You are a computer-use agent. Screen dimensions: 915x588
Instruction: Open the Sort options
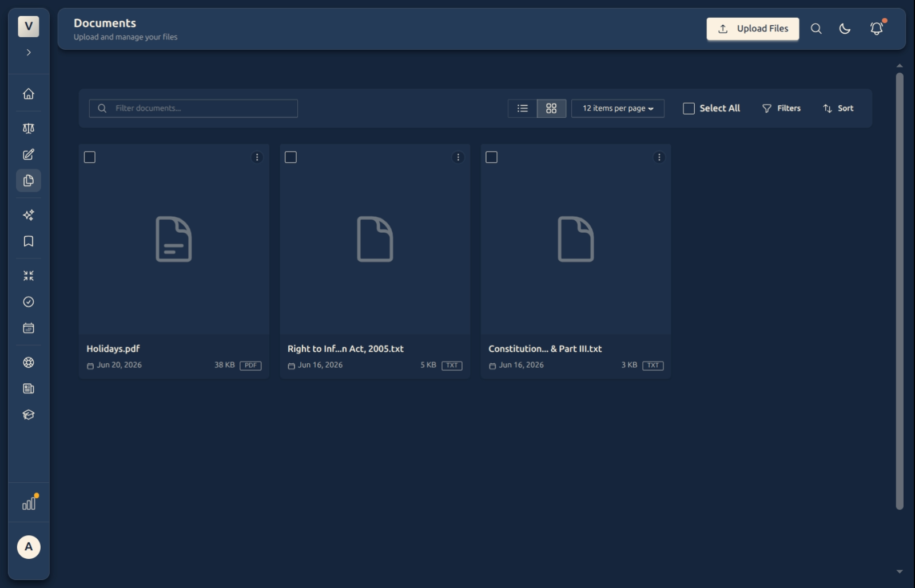pos(838,108)
